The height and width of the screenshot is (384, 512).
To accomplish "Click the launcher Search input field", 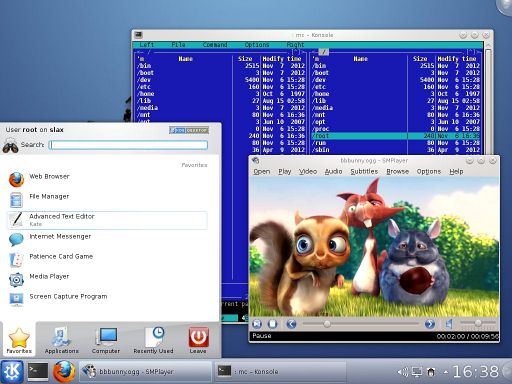I will pyautogui.click(x=128, y=145).
